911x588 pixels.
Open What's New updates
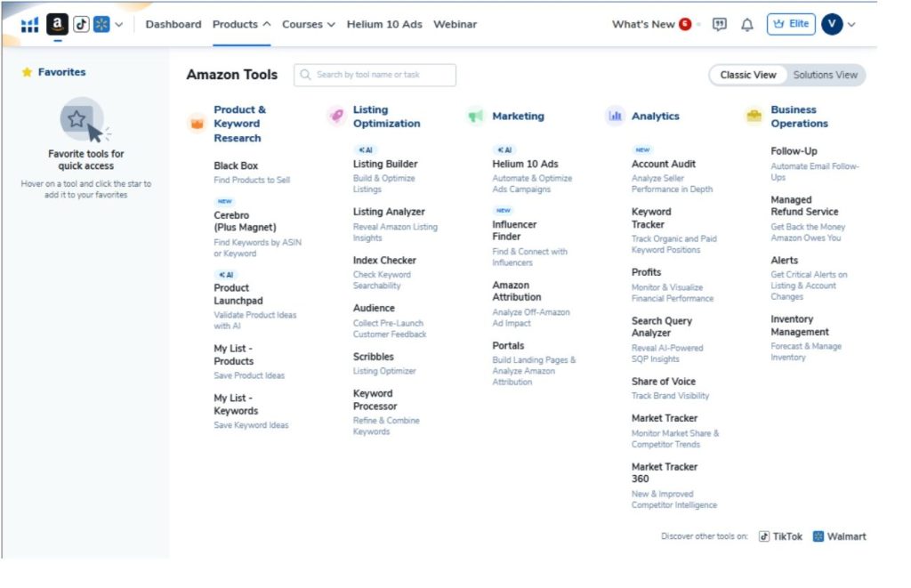pos(643,24)
